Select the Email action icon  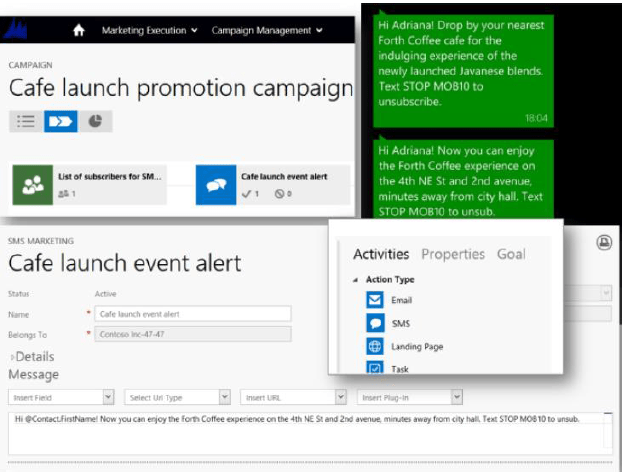pos(375,300)
